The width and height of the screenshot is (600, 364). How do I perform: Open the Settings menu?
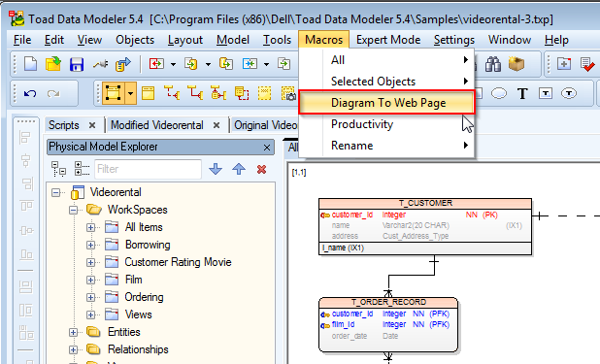[453, 40]
